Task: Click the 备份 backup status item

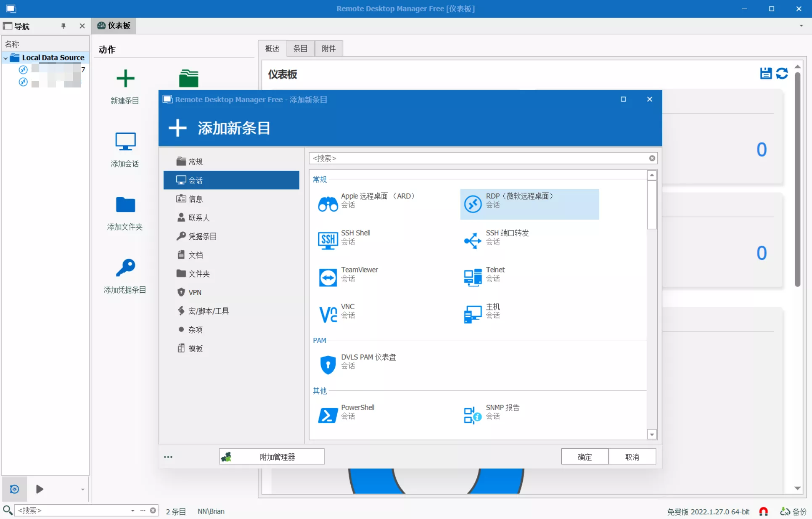Action: [793, 511]
